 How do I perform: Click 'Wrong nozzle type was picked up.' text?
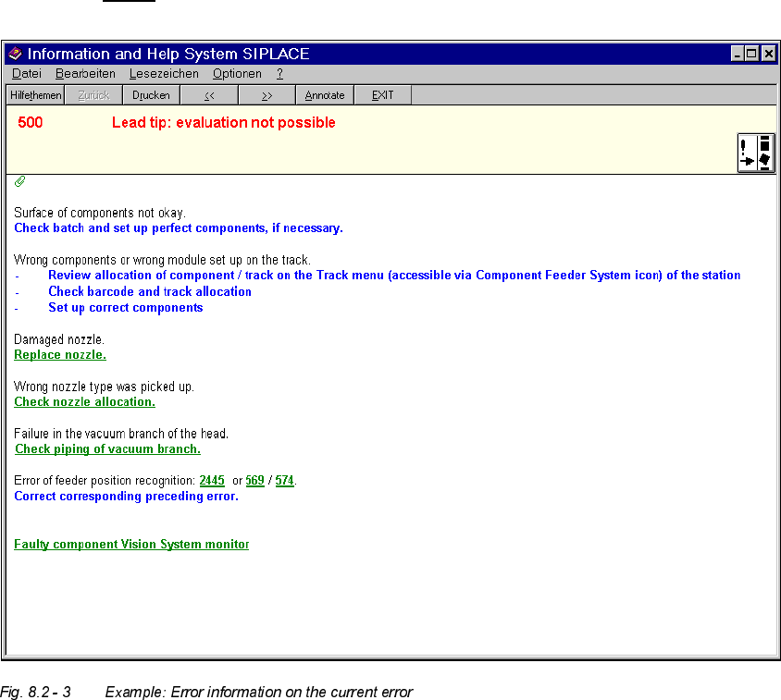[104, 387]
